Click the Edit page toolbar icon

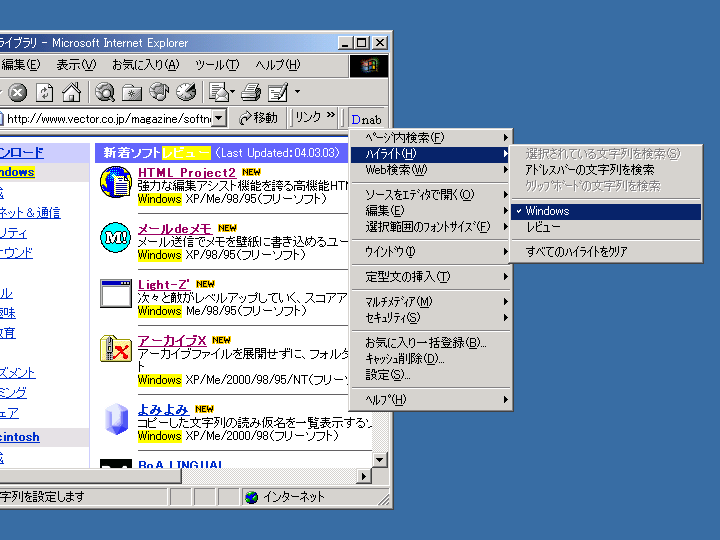click(278, 92)
